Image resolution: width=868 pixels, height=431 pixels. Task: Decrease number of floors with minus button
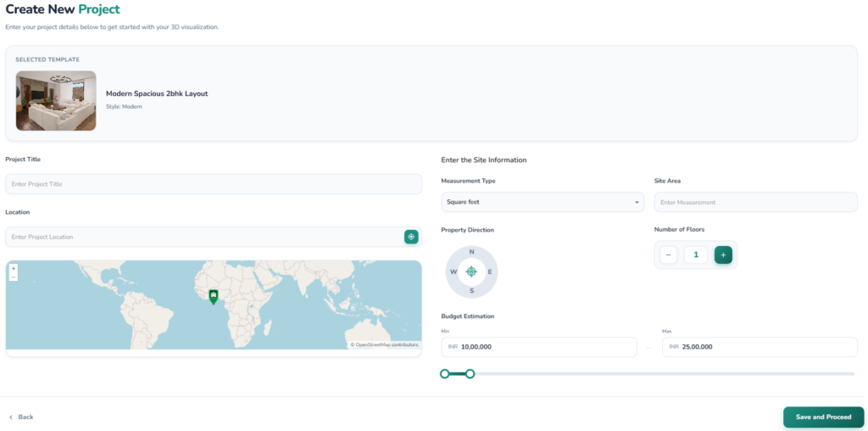pyautogui.click(x=669, y=255)
